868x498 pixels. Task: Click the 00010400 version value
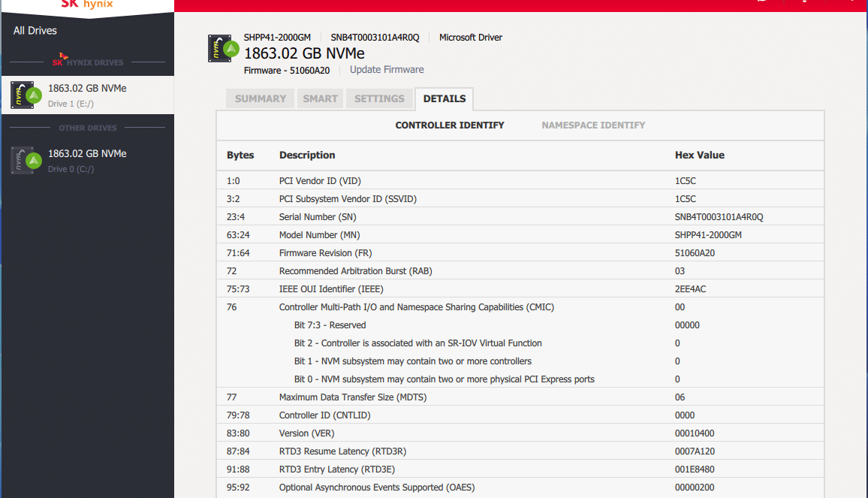click(695, 433)
